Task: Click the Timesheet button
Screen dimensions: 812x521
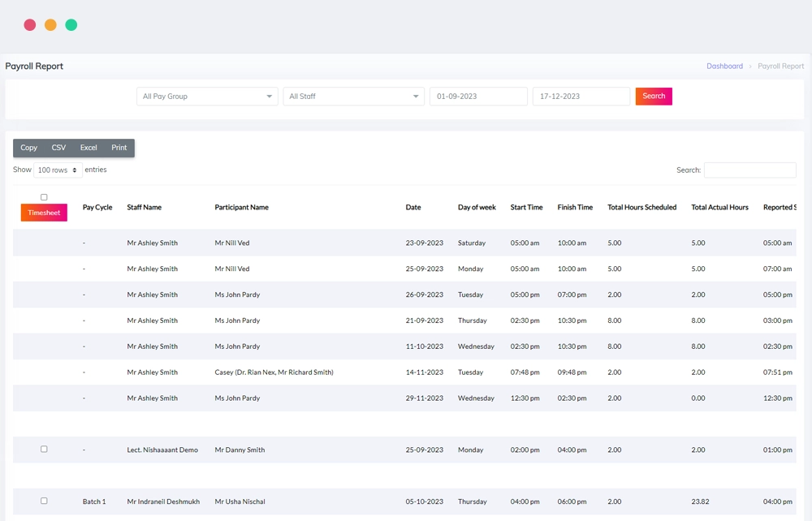Action: coord(44,213)
